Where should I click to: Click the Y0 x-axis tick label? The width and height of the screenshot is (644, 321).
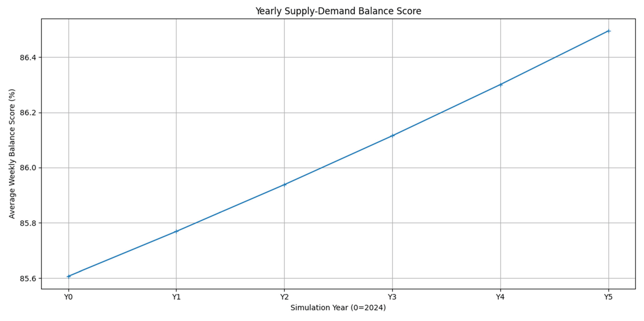(68, 297)
